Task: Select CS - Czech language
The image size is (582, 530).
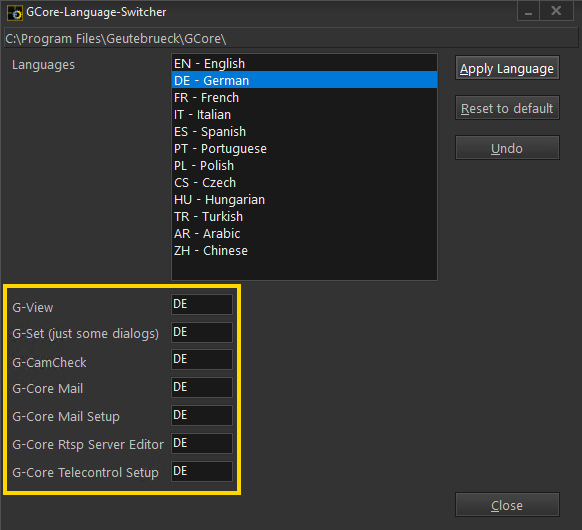Action: [304, 183]
